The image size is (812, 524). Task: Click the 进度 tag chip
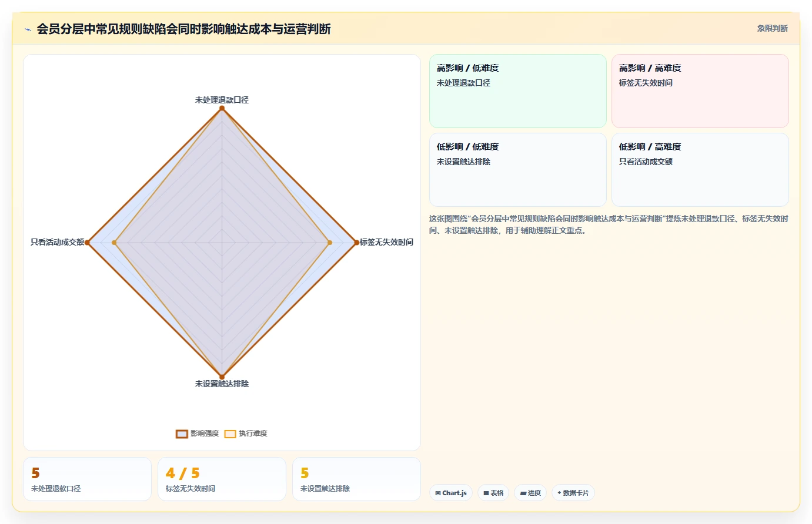[530, 493]
